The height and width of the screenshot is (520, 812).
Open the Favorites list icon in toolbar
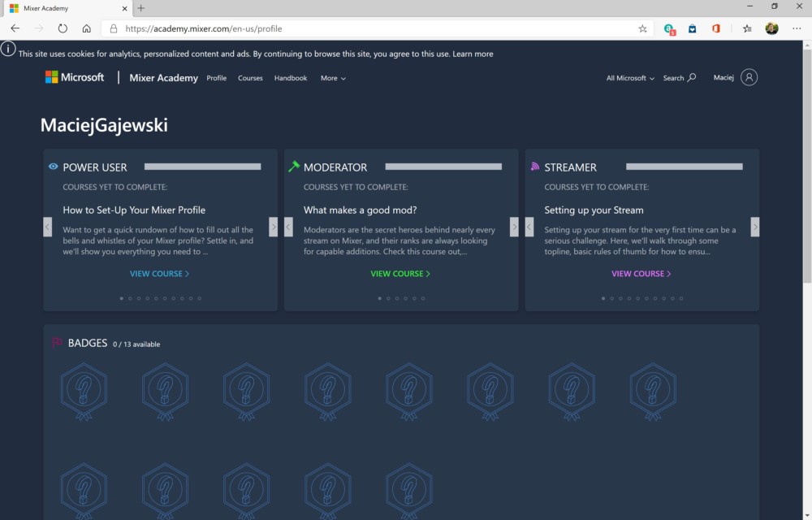[x=747, y=28]
